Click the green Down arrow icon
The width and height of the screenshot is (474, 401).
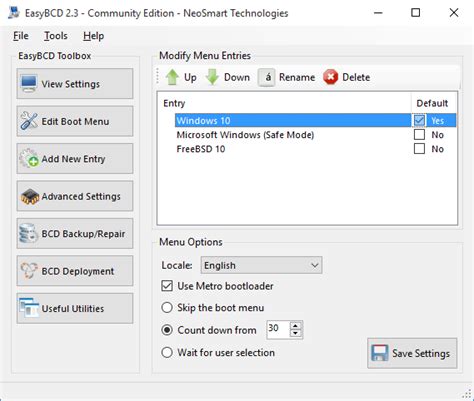coord(212,77)
